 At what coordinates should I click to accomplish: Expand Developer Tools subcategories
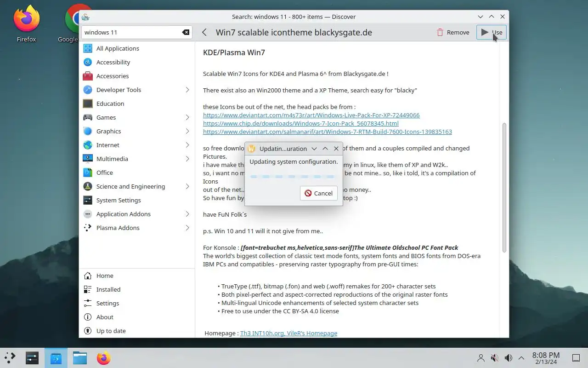pyautogui.click(x=187, y=90)
